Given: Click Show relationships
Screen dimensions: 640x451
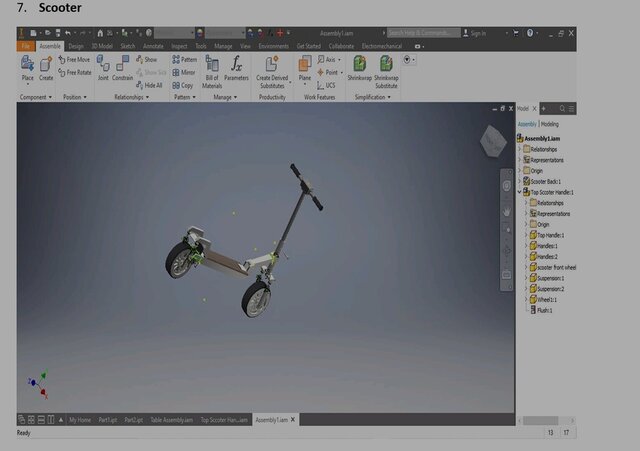Looking at the screenshot, I should click(147, 60).
